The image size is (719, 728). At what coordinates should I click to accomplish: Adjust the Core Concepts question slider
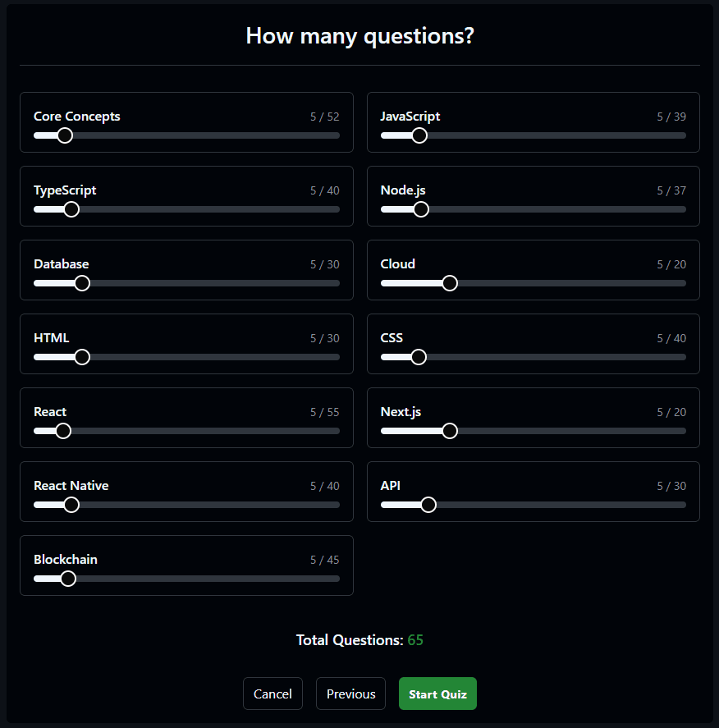pos(65,135)
